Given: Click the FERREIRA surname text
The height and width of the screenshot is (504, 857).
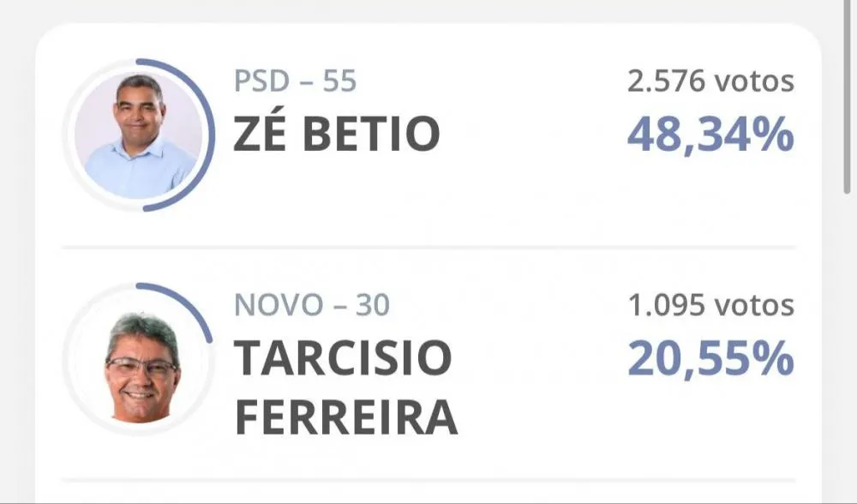Looking at the screenshot, I should click(346, 417).
